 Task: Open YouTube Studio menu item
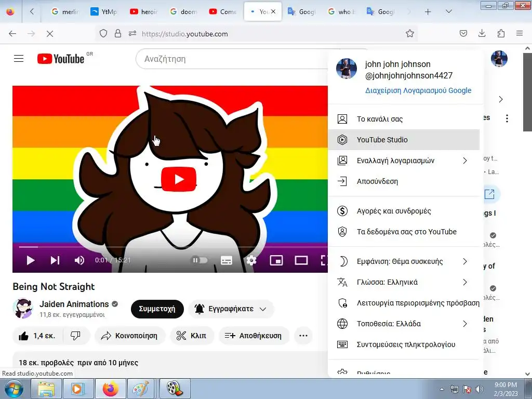[404, 140]
